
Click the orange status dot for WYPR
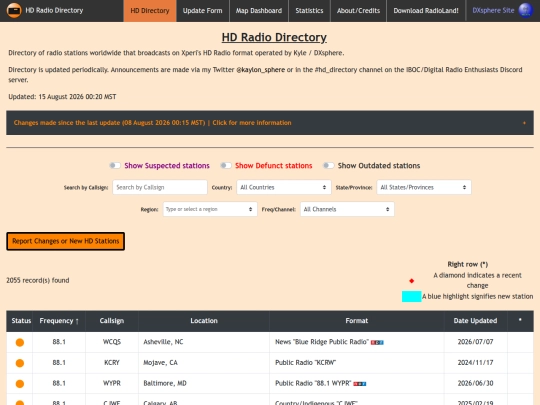tap(20, 384)
